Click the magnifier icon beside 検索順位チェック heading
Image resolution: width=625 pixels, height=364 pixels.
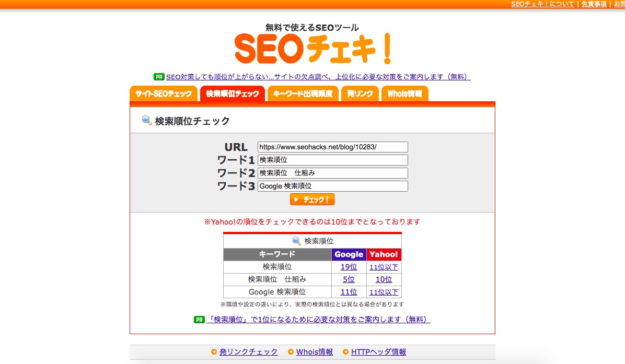click(x=147, y=121)
